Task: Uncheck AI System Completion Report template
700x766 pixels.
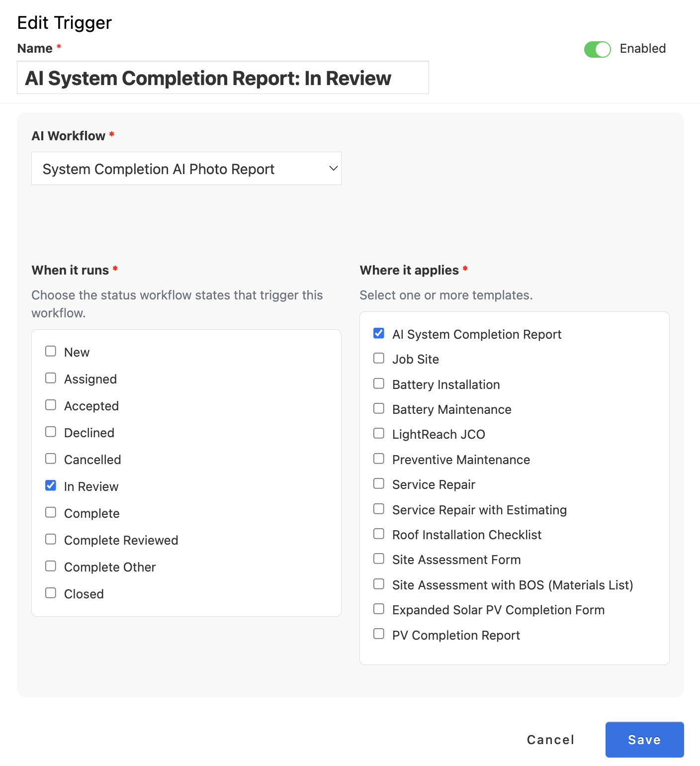Action: (x=379, y=334)
